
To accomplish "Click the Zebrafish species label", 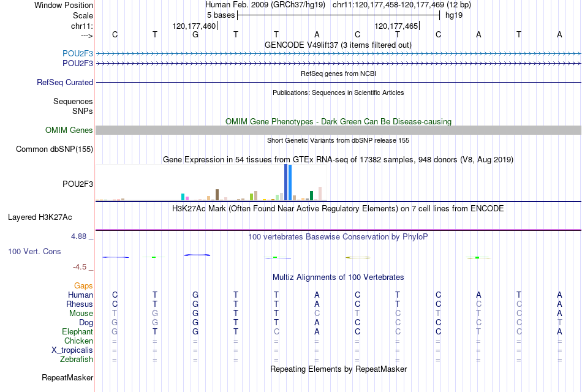I will pyautogui.click(x=77, y=360).
